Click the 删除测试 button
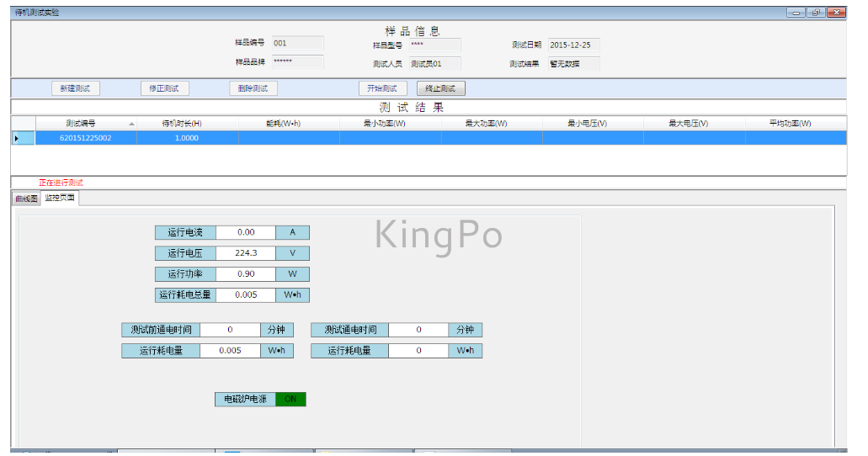868x456 pixels. [x=253, y=88]
